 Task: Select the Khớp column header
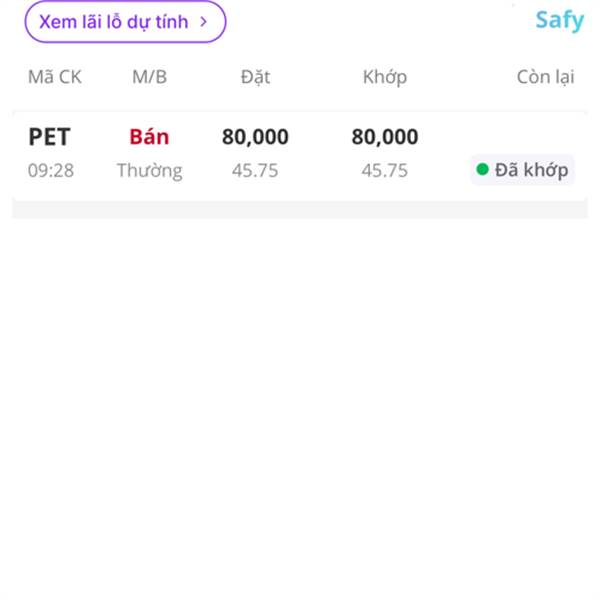[x=385, y=78]
